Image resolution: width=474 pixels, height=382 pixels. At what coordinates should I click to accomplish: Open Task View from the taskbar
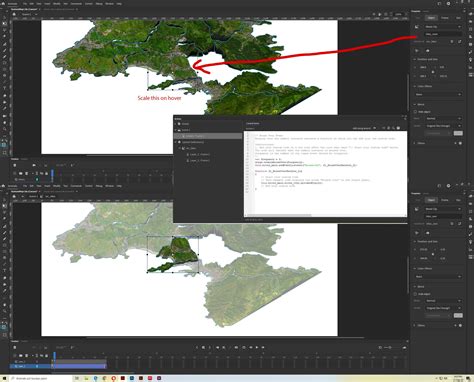[77, 378]
